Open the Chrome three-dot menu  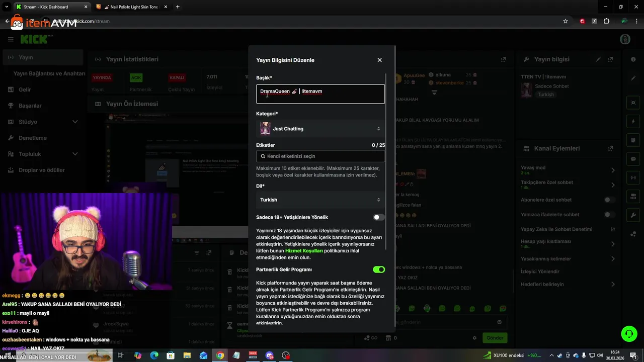click(x=636, y=21)
